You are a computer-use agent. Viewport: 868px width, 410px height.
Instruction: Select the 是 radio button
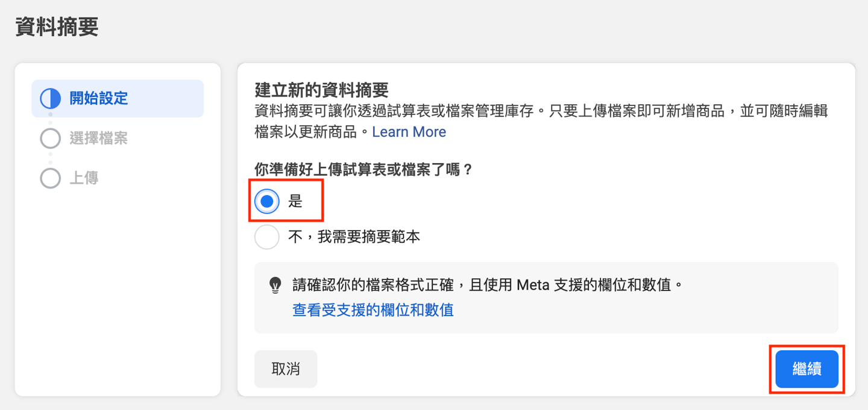(267, 201)
